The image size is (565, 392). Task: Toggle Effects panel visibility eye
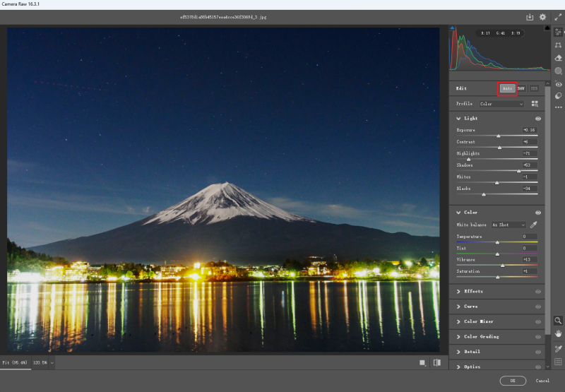pyautogui.click(x=538, y=291)
